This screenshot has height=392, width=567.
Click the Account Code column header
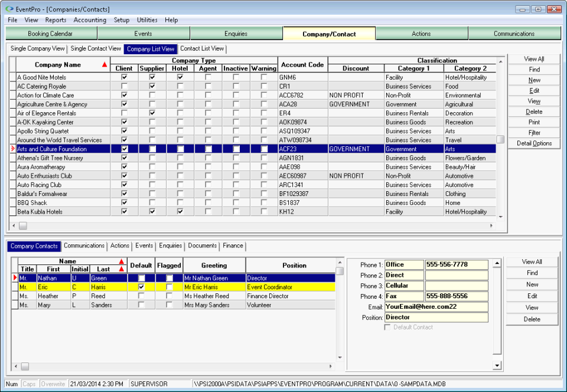[302, 65]
